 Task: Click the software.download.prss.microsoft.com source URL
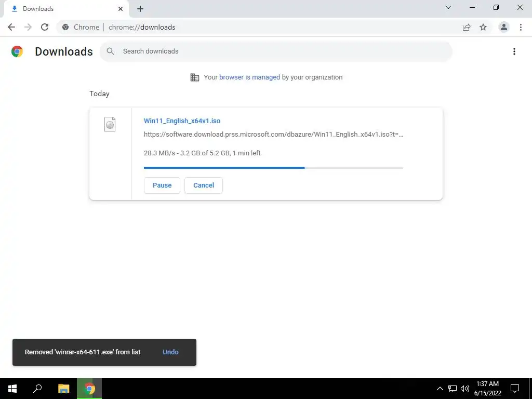[273, 135]
